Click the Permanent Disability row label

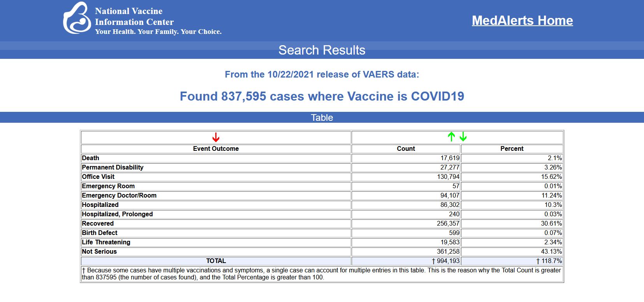tap(113, 167)
